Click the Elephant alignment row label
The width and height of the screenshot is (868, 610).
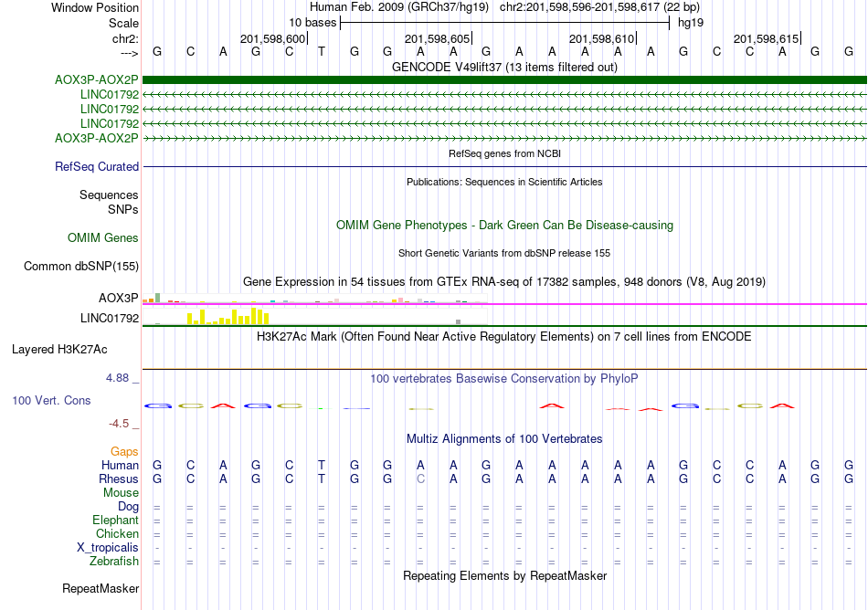(116, 520)
